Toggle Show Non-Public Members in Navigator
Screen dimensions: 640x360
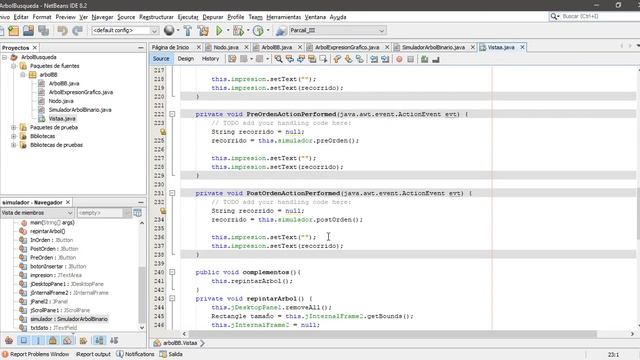(53, 340)
